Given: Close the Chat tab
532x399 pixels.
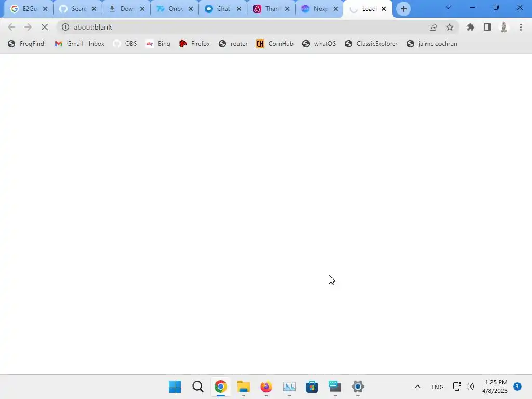Looking at the screenshot, I should click(x=239, y=9).
